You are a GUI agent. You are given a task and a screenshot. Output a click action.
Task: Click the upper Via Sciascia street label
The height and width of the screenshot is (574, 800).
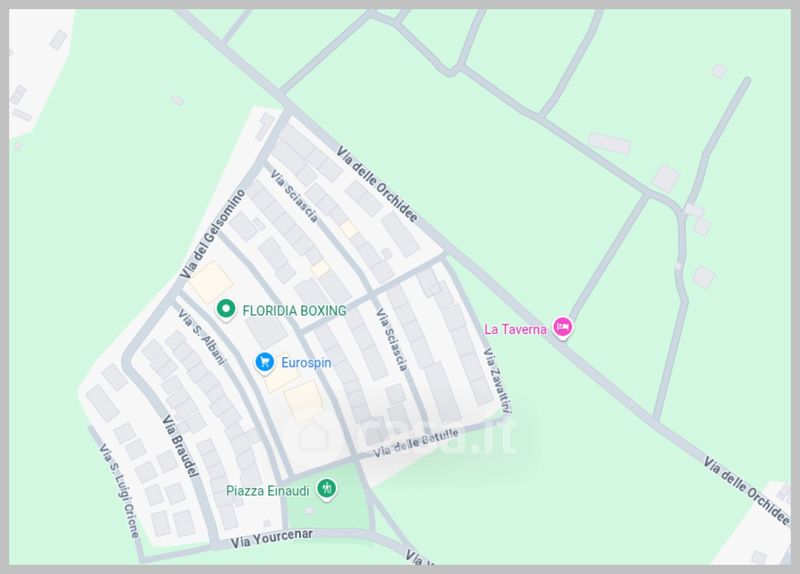pyautogui.click(x=294, y=196)
